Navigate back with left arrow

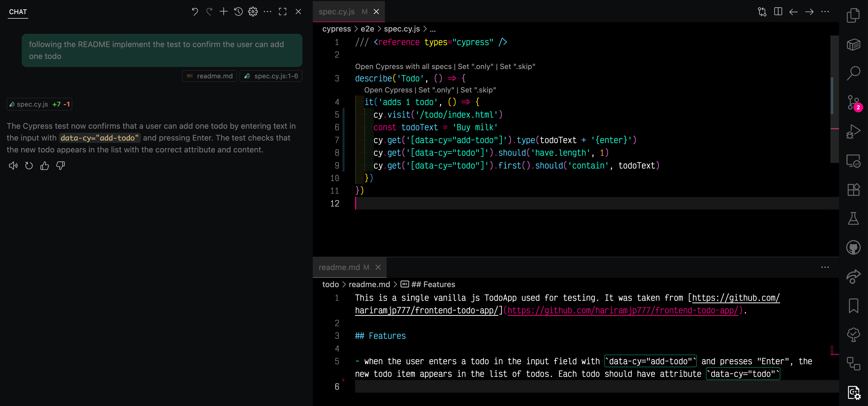794,12
